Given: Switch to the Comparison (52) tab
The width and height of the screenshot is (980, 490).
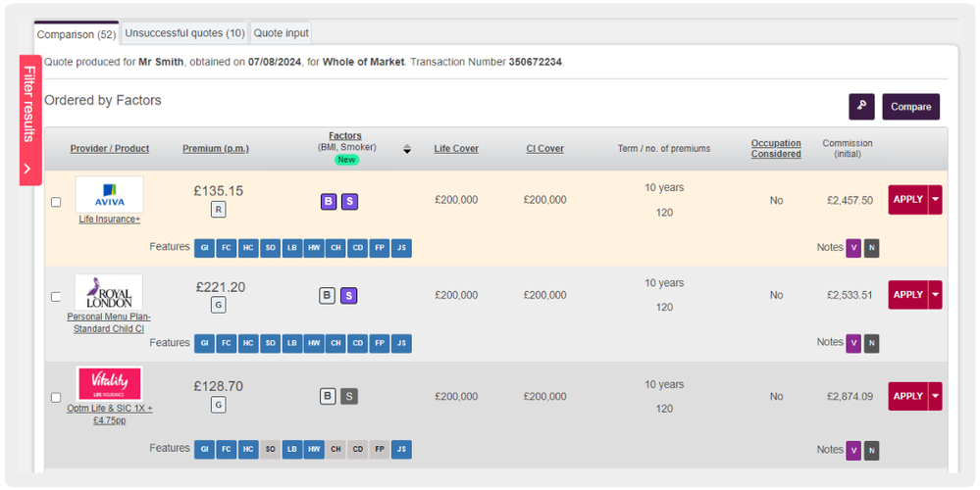Looking at the screenshot, I should tap(77, 34).
